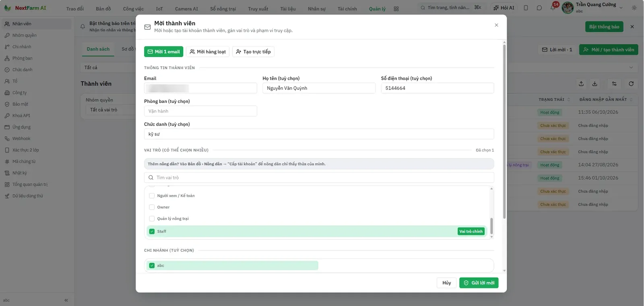644x306 pixels.
Task: Click the Gửi lời mời button
Action: coord(479,283)
